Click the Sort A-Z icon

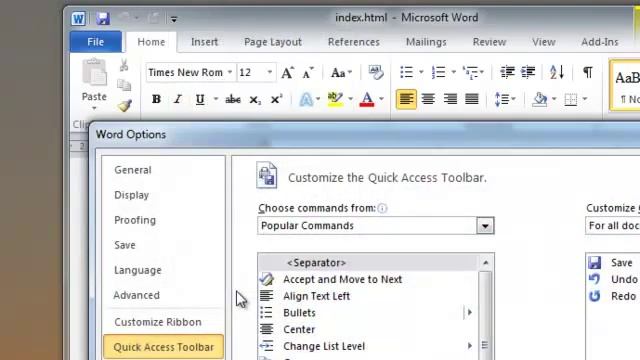click(x=557, y=72)
